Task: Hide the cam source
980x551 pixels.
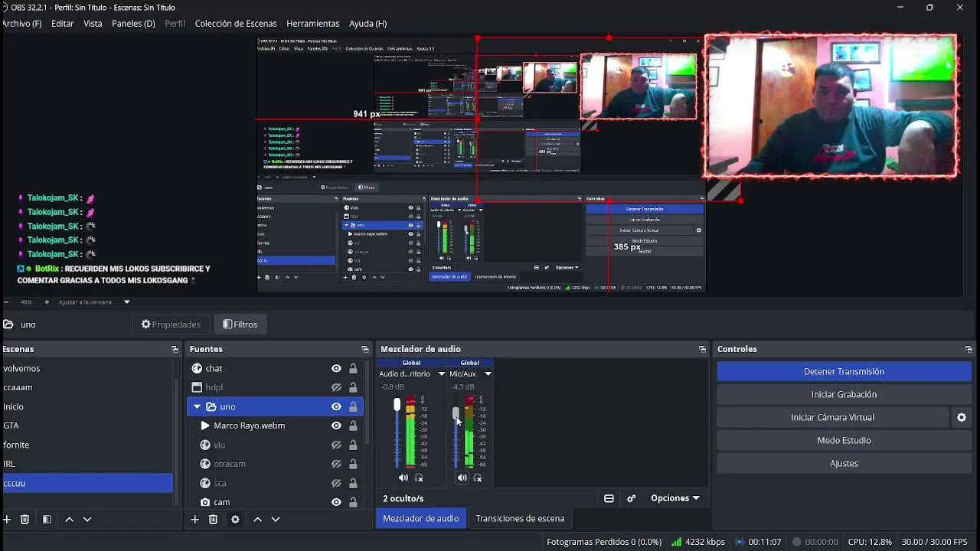Action: pos(336,502)
